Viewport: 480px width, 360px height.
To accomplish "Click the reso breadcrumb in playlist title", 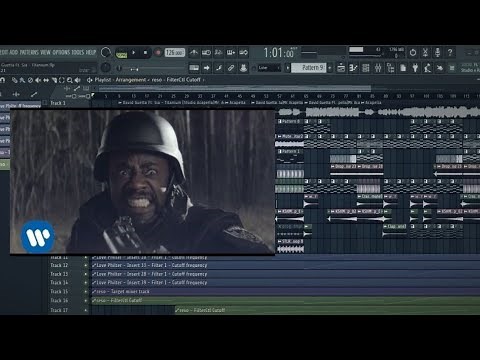I will pos(157,80).
